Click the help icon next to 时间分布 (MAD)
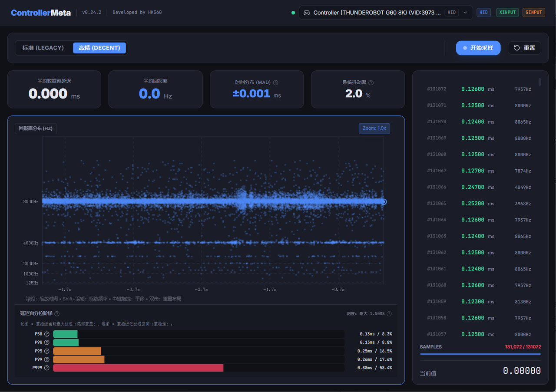The width and height of the screenshot is (556, 392). (276, 82)
